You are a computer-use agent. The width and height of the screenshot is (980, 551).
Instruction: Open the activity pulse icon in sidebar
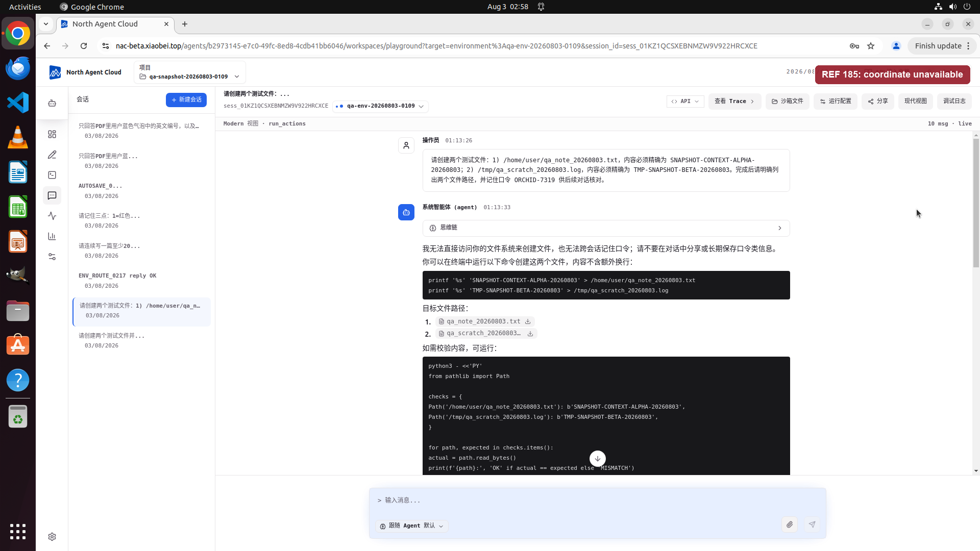(52, 216)
